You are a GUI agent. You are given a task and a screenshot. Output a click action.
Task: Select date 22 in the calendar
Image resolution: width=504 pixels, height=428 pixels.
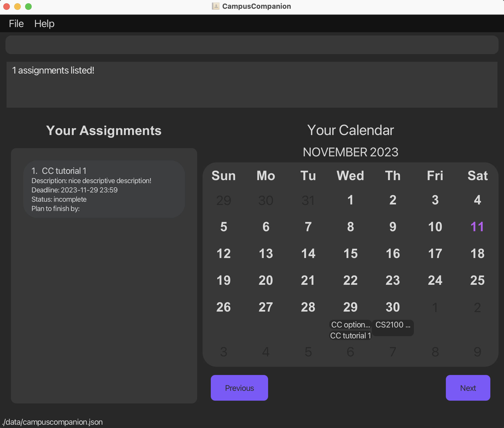click(x=350, y=280)
